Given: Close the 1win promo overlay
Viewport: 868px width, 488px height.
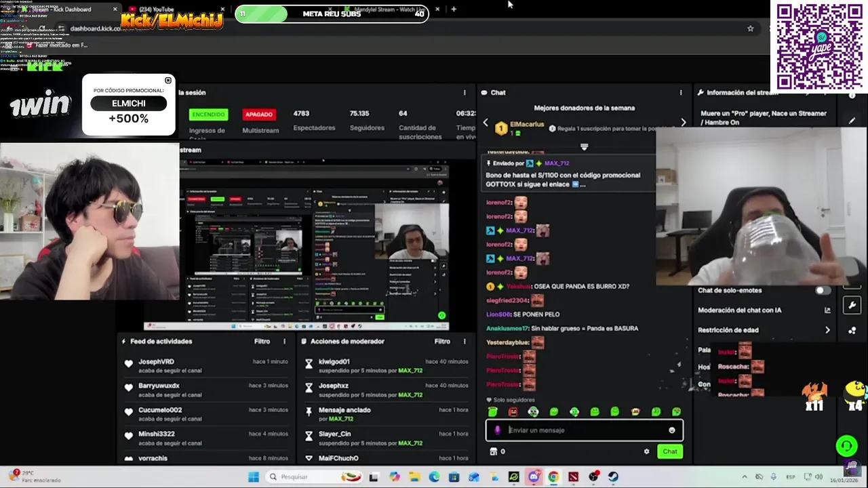Looking at the screenshot, I should tap(168, 81).
